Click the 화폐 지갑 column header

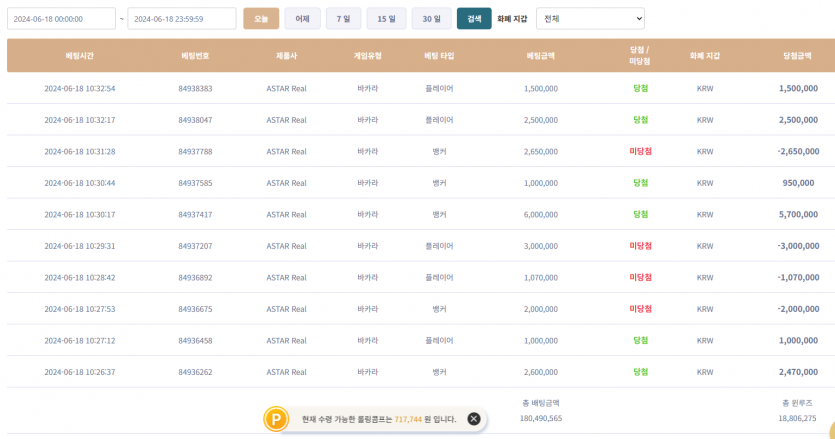coord(705,55)
